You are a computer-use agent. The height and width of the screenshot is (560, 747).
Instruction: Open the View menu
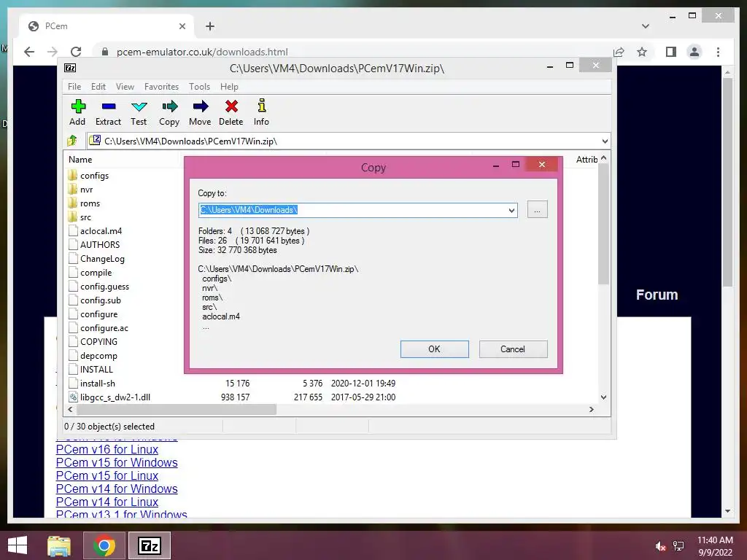point(125,87)
